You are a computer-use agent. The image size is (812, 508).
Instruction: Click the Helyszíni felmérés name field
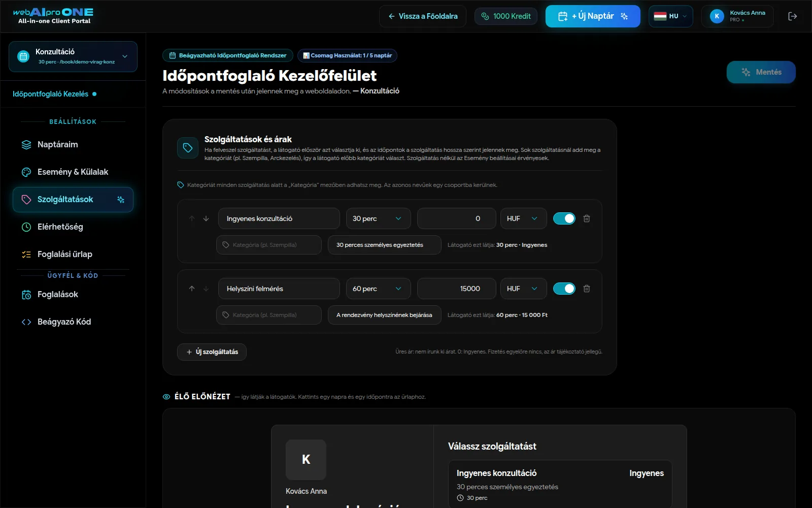pos(279,289)
